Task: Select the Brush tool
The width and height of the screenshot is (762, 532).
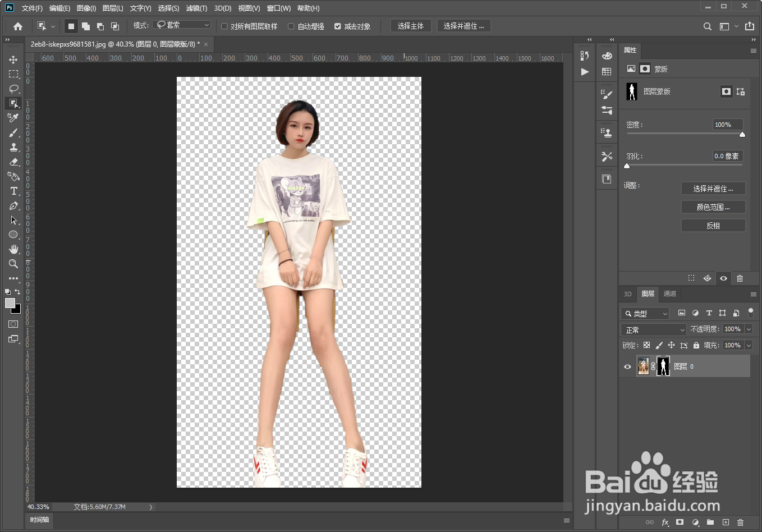Action: [x=13, y=132]
